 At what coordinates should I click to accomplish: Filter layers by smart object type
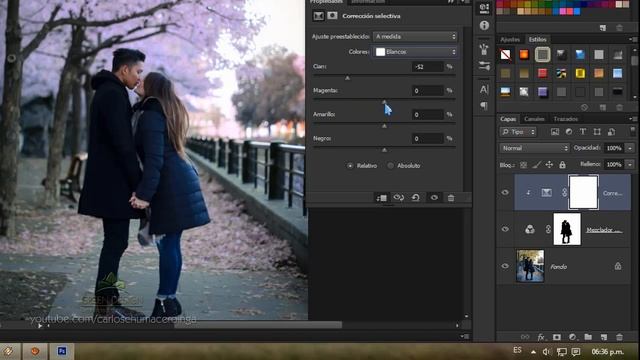click(x=611, y=132)
